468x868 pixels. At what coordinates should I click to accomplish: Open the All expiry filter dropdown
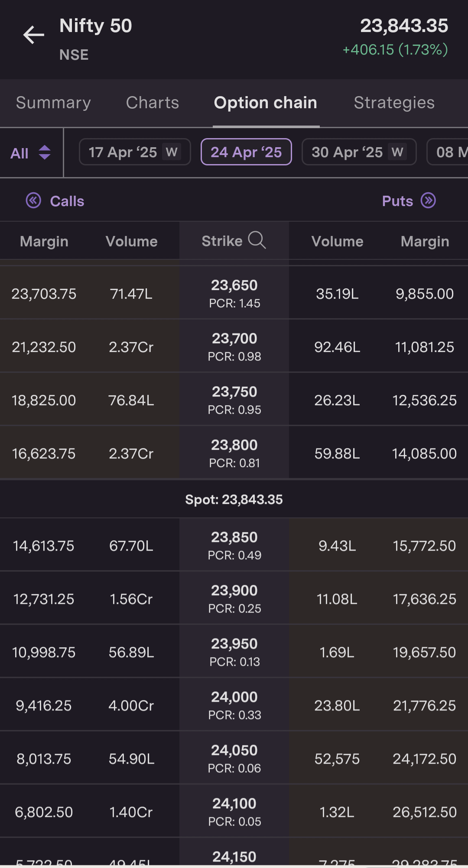coord(31,153)
